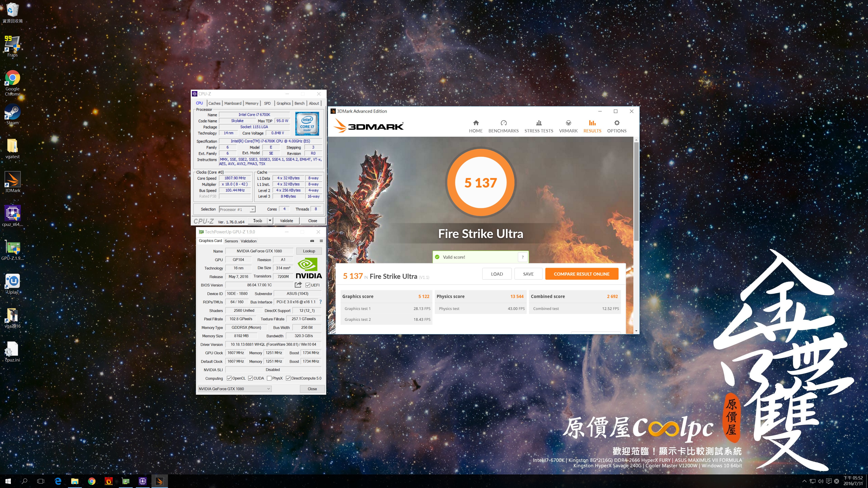Click the Graphics score row in 3DMark
The image size is (868, 488).
pos(386,296)
